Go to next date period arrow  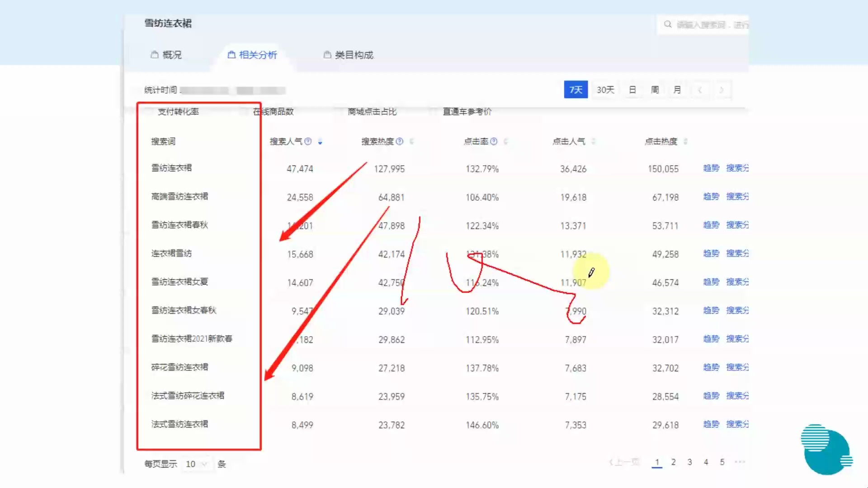[722, 90]
